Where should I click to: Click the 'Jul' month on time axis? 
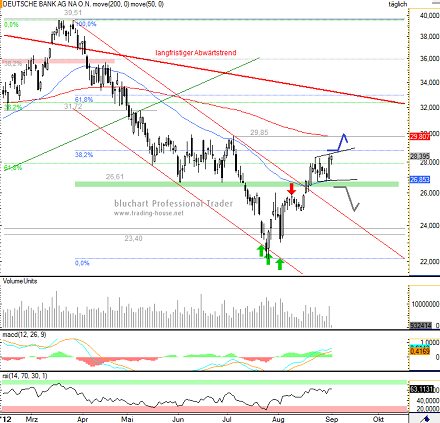[227, 419]
